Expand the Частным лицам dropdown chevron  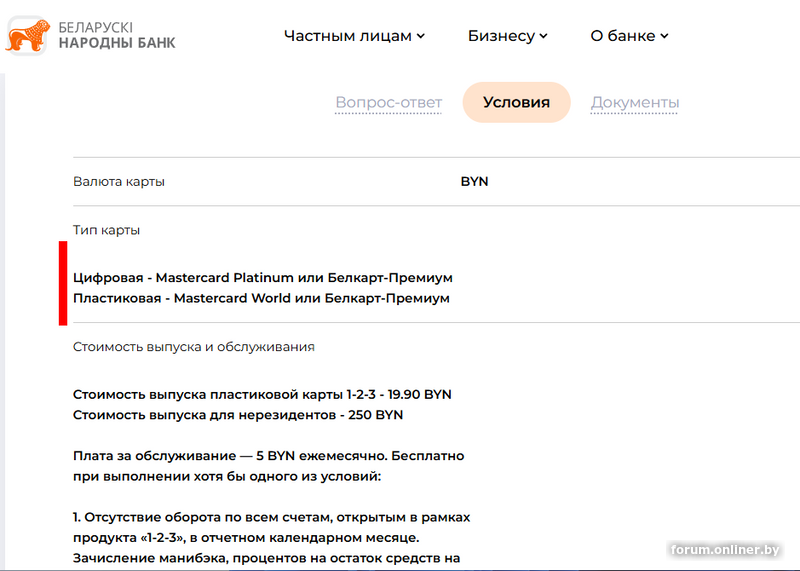pyautogui.click(x=421, y=36)
